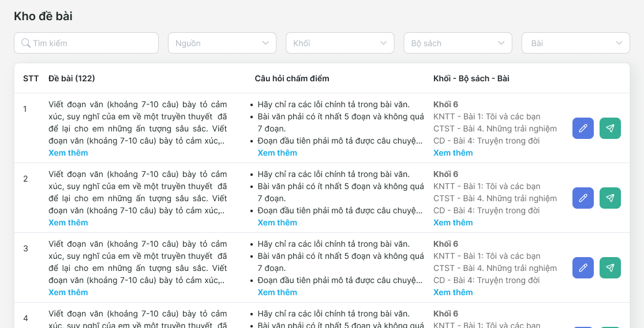This screenshot has width=644, height=328.
Task: Click Xem thêm under row 3 book list
Action: (453, 292)
